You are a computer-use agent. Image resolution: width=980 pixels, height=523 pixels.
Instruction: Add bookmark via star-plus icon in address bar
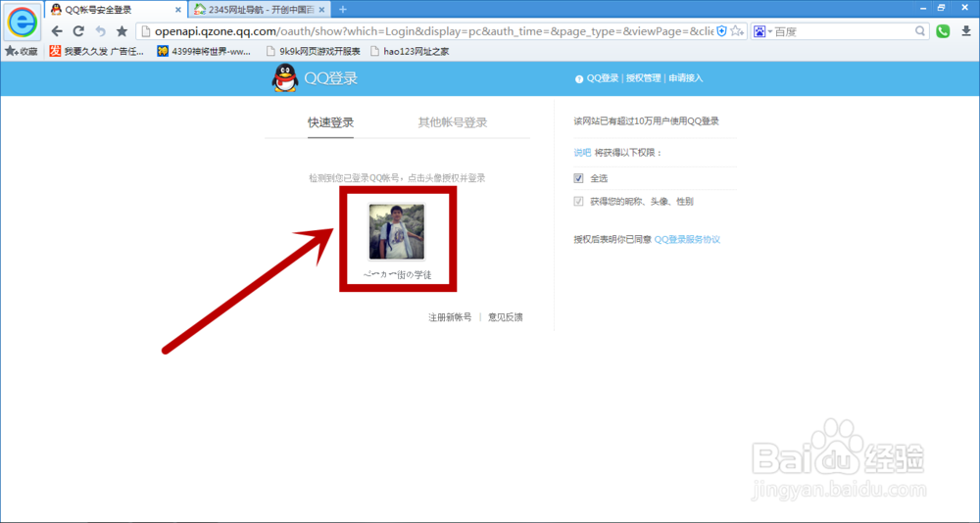click(x=738, y=31)
